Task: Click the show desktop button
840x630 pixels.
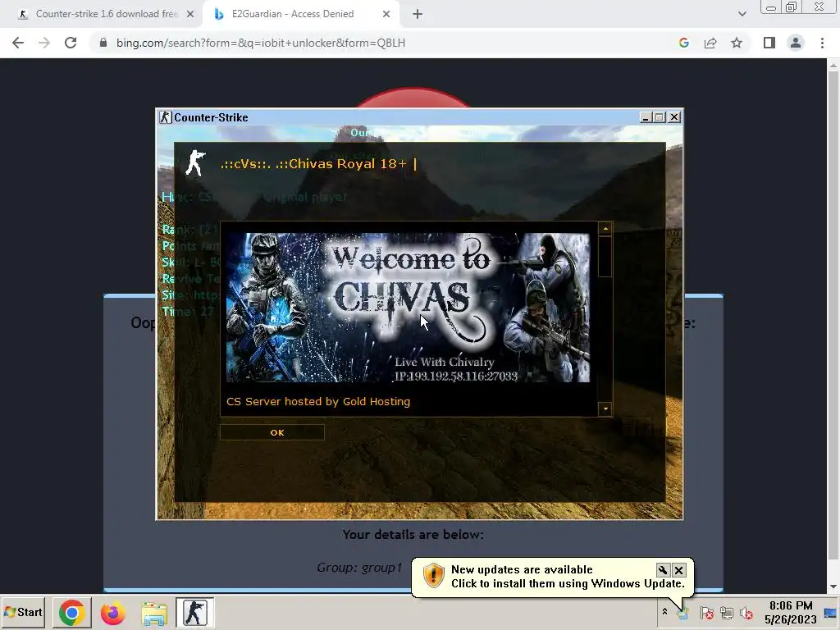Action: tap(830, 612)
